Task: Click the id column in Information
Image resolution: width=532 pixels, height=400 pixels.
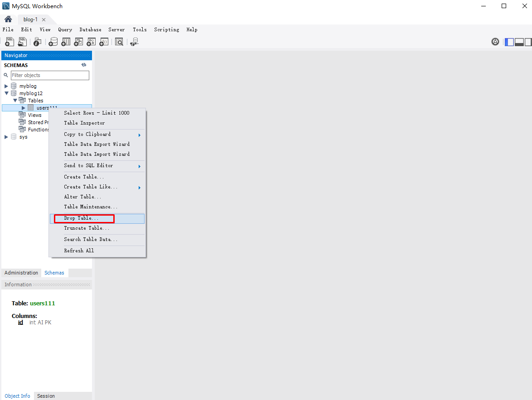Action: tap(20, 322)
